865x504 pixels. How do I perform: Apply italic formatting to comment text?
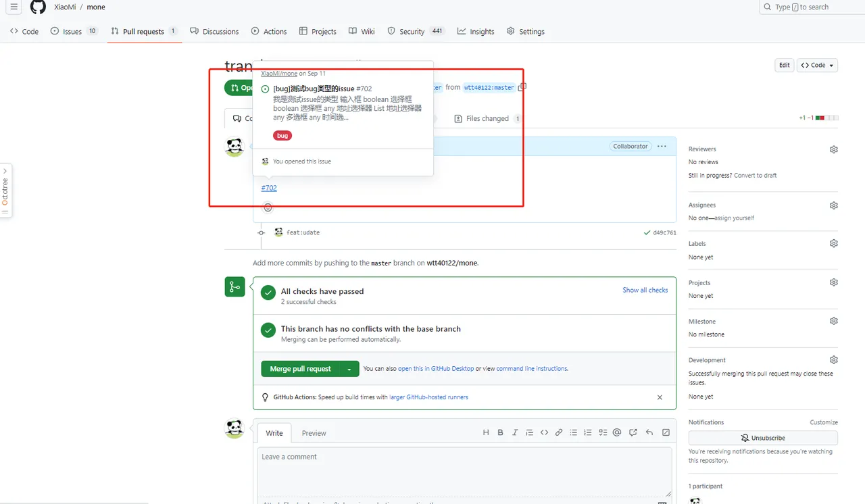tap(515, 433)
